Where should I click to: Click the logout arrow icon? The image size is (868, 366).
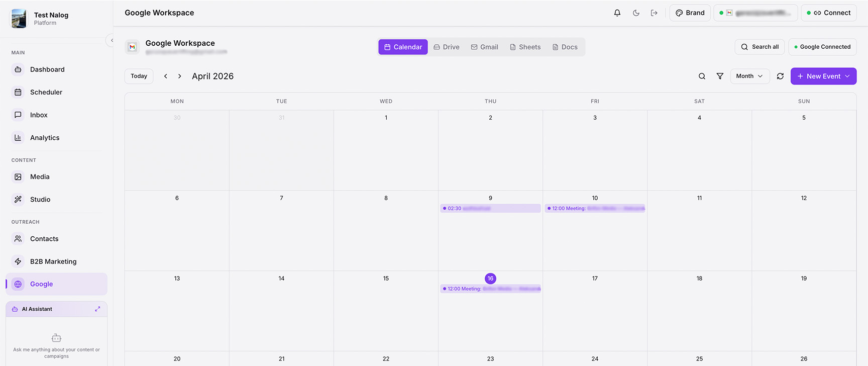tap(654, 13)
